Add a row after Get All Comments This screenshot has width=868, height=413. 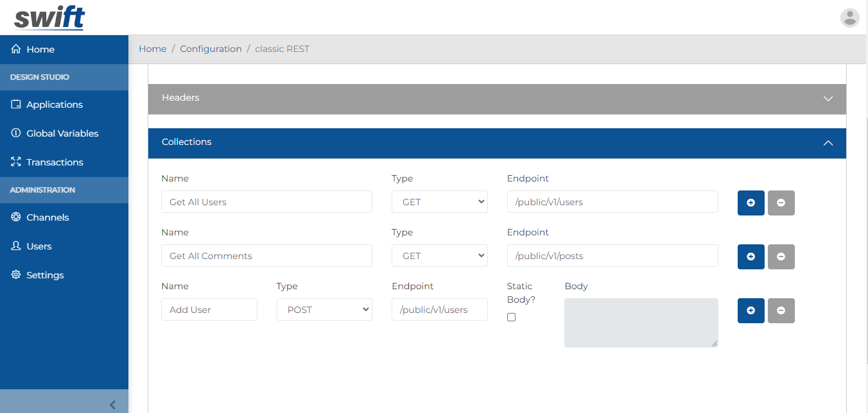pyautogui.click(x=751, y=257)
